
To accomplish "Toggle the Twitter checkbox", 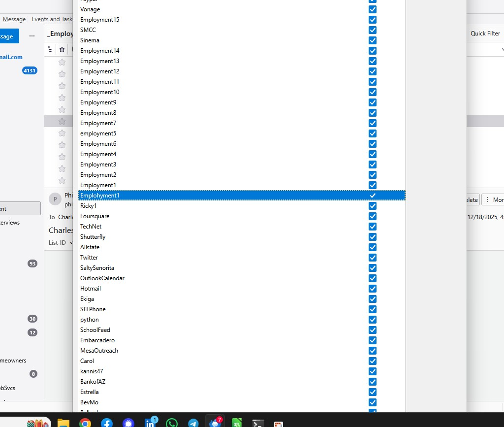I will (x=373, y=258).
